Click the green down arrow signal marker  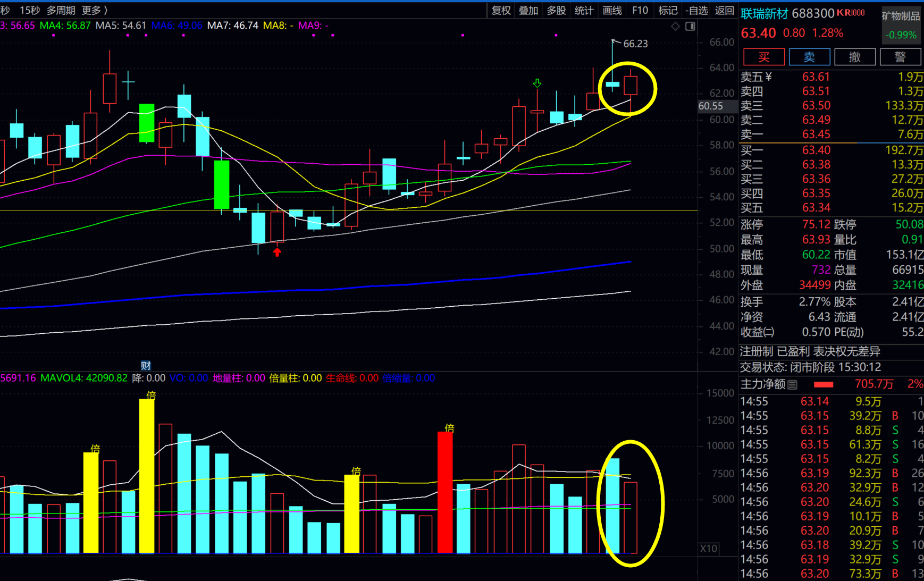click(x=537, y=83)
